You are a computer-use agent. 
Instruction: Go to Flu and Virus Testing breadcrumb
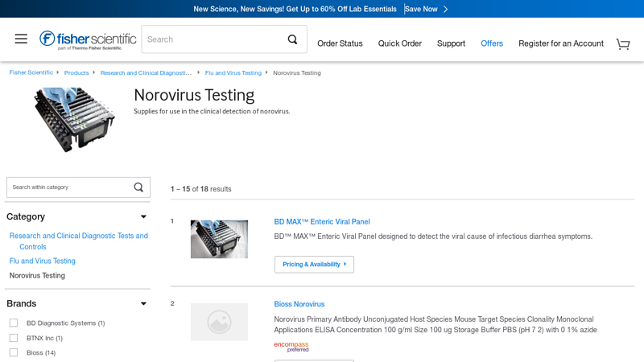tap(233, 72)
